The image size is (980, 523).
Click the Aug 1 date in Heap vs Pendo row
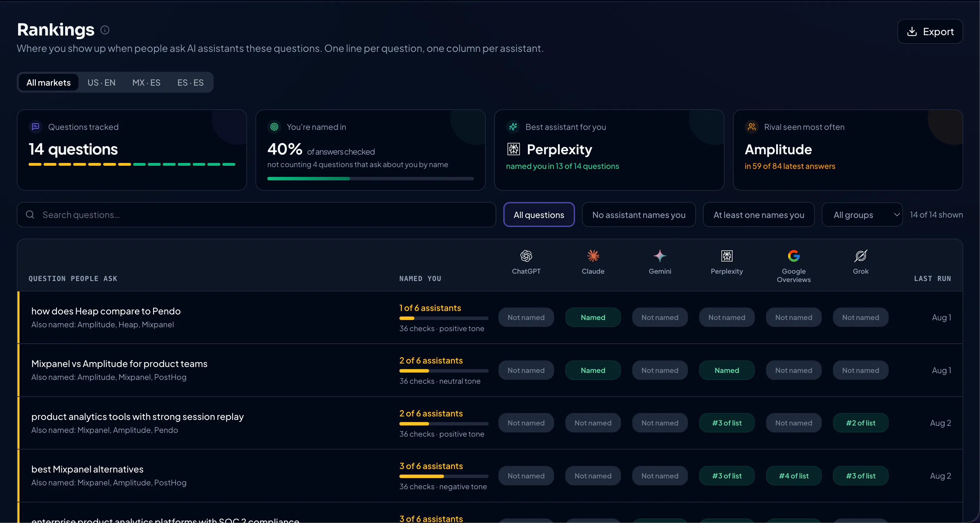click(941, 317)
